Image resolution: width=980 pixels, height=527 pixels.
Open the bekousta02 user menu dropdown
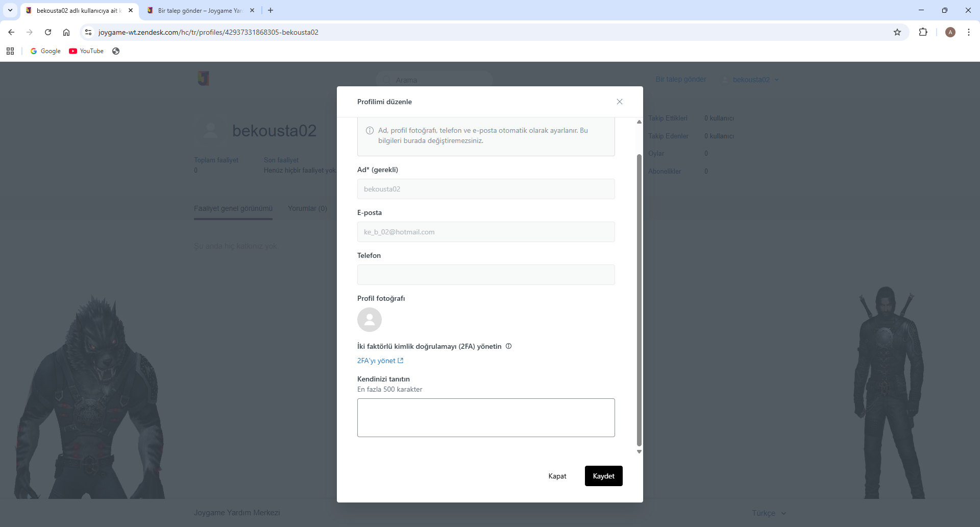coord(751,80)
